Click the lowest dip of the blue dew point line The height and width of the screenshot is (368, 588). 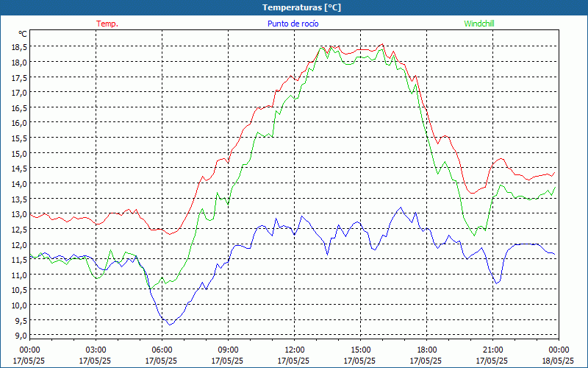[170, 324]
